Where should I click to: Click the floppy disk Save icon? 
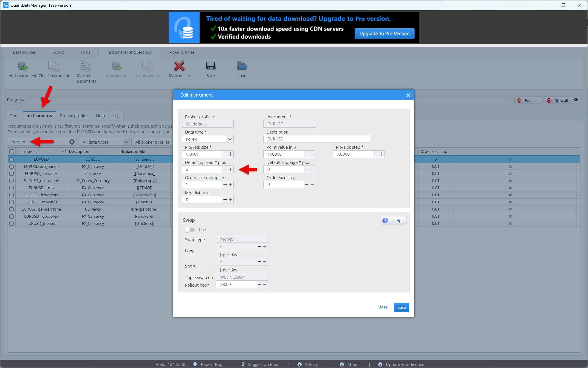210,66
